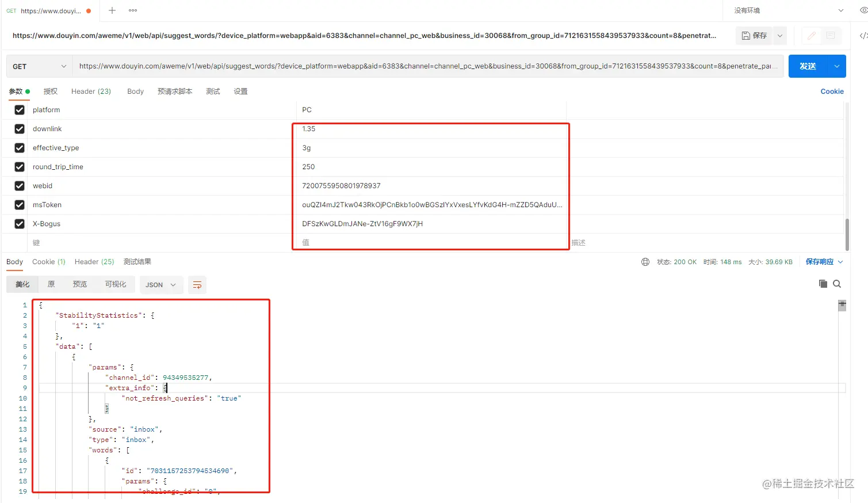Open the JSON format dropdown
Image resolution: width=868 pixels, height=503 pixels.
pos(161,285)
